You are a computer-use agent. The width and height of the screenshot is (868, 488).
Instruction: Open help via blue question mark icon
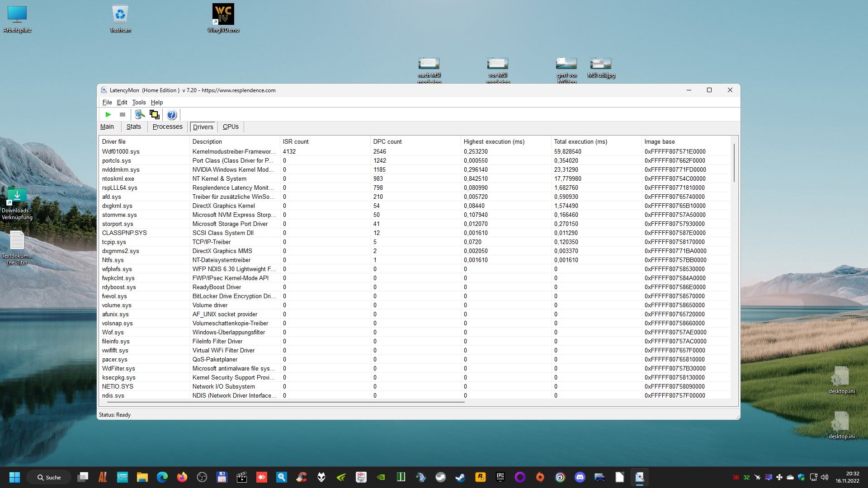coord(171,115)
